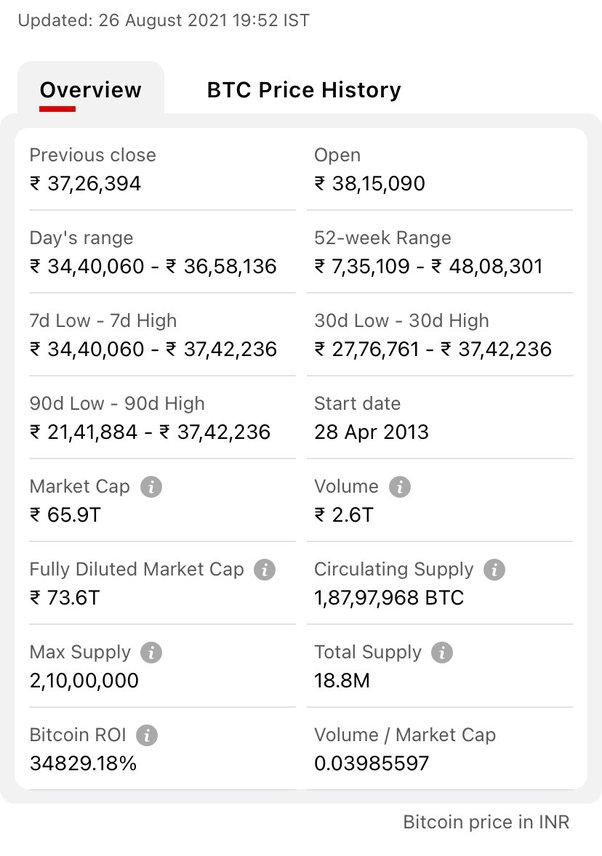This screenshot has width=602, height=856.
Task: Tap the 30d Low - 30d High values
Action: (433, 349)
